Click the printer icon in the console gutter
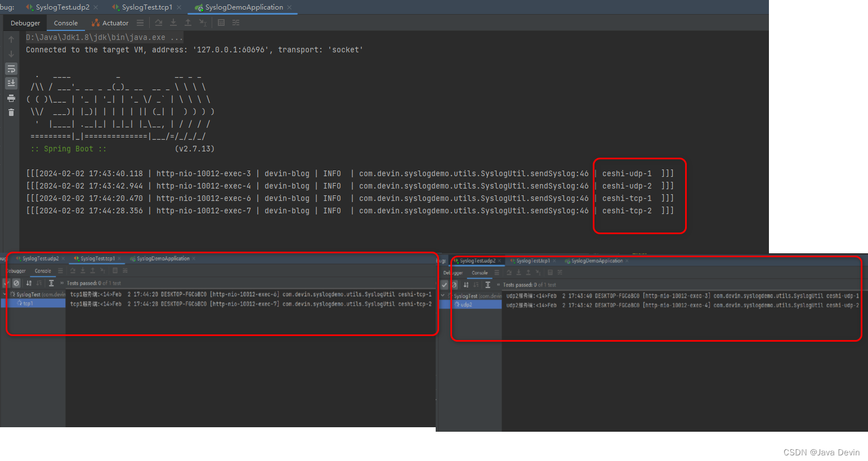This screenshot has width=868, height=461. click(11, 98)
